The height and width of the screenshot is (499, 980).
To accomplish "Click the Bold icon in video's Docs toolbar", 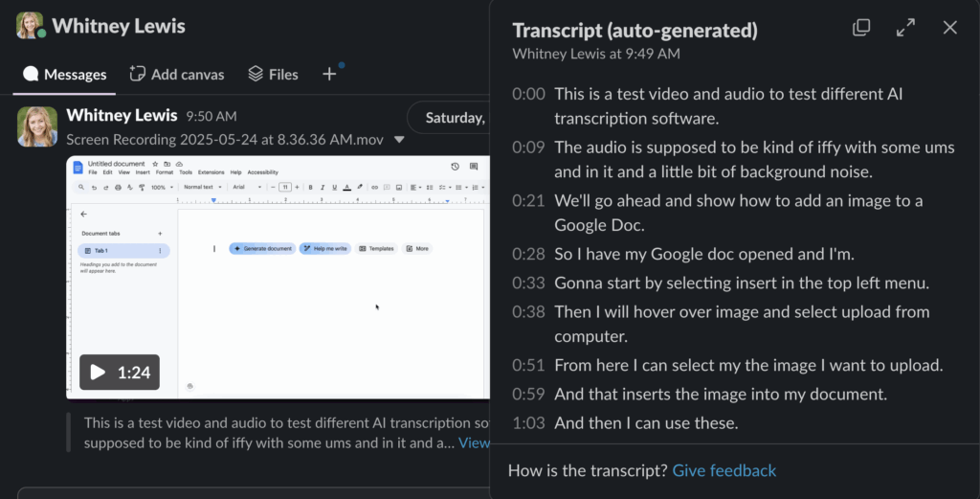I will click(x=311, y=187).
